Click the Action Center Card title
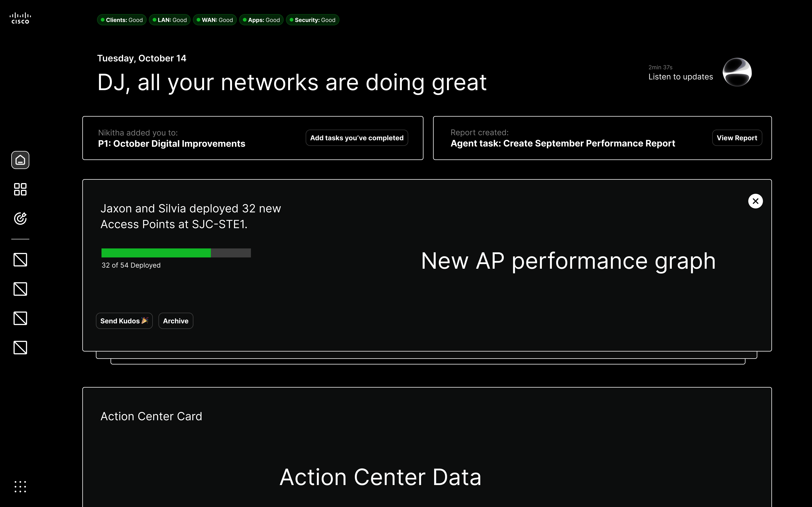This screenshot has height=507, width=812. point(151,416)
